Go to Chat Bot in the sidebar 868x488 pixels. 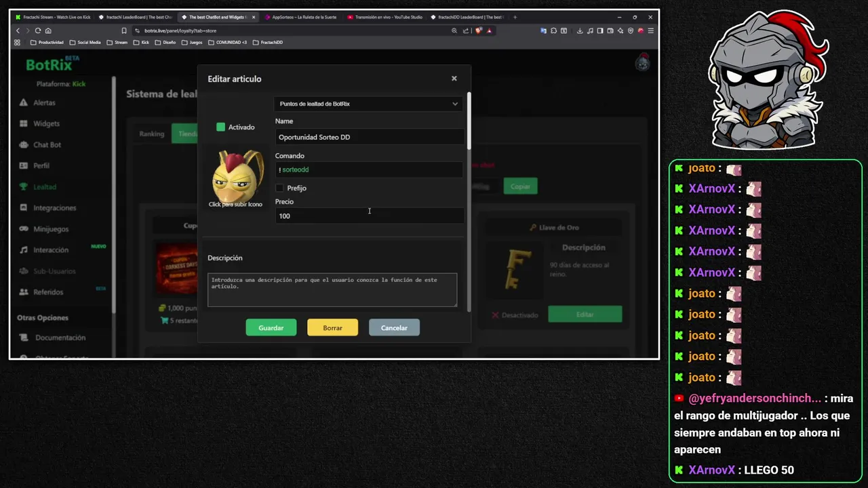47,144
